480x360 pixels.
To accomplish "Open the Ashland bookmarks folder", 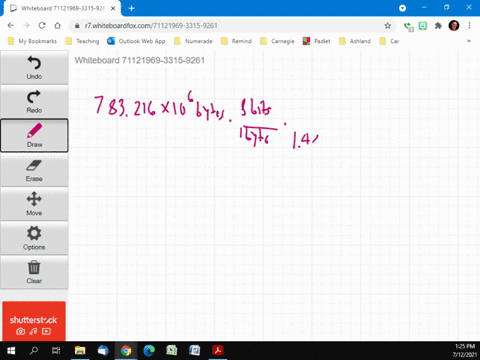I will click(355, 41).
